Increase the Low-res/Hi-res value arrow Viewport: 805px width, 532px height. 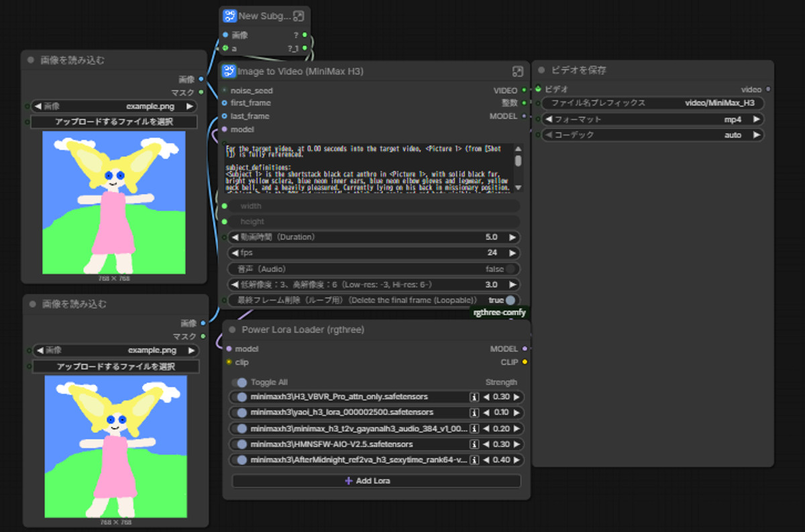coord(513,285)
